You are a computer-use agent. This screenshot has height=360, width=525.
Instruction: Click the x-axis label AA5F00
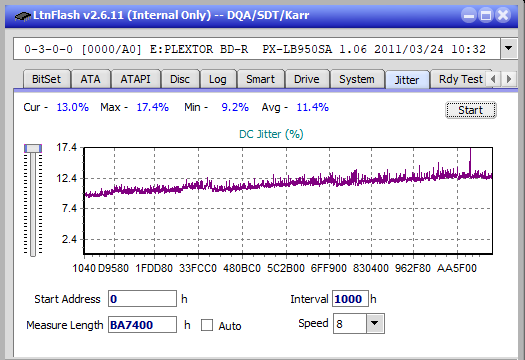point(457,268)
